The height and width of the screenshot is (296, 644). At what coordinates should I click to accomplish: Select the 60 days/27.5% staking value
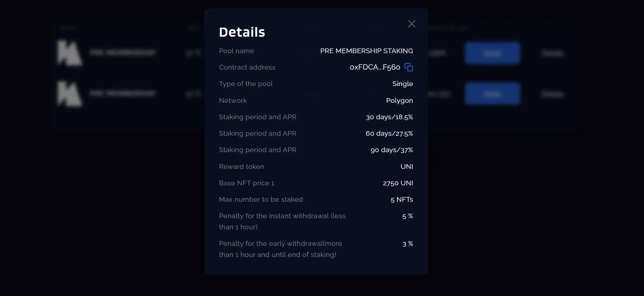[x=389, y=133]
